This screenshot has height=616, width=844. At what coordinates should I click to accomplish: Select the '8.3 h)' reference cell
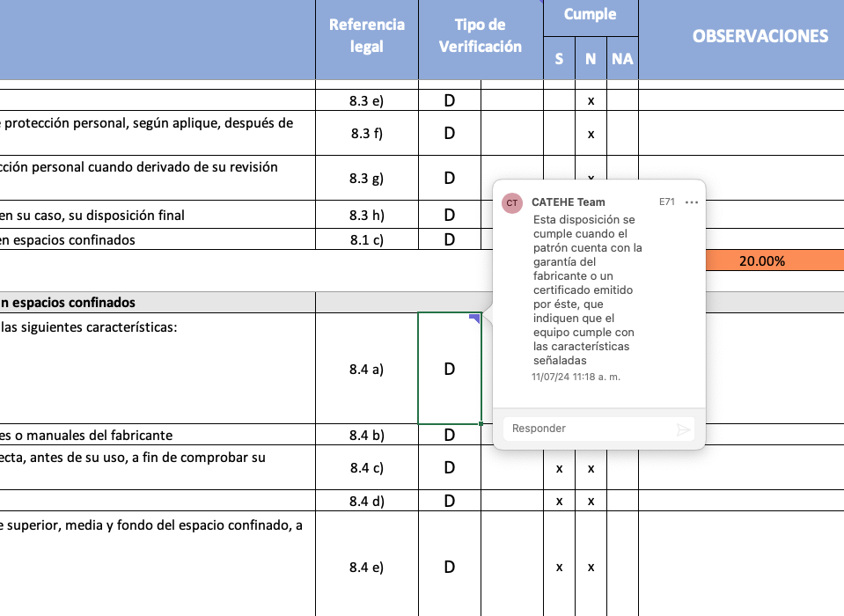point(367,216)
